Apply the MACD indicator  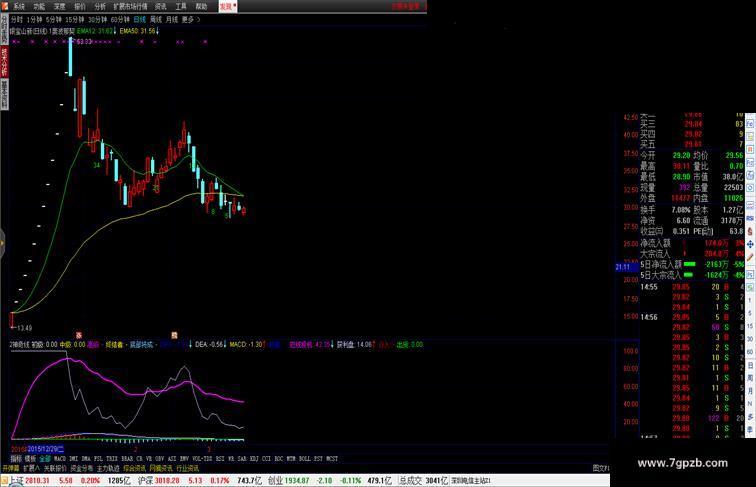[60, 459]
